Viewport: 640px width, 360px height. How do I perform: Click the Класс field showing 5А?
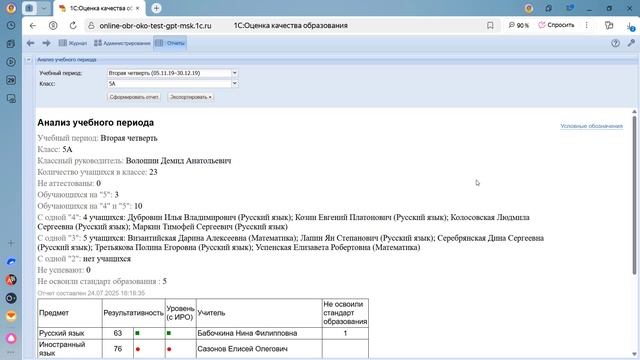[169, 83]
